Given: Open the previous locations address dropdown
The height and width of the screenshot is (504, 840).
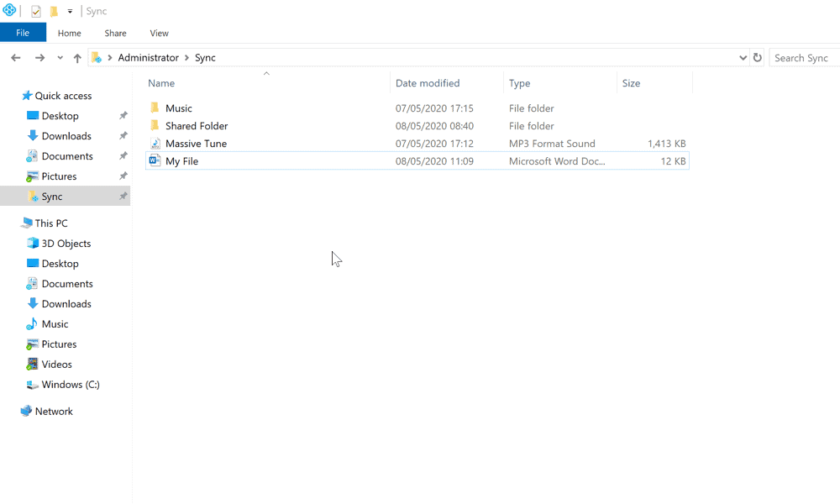Looking at the screenshot, I should click(743, 58).
